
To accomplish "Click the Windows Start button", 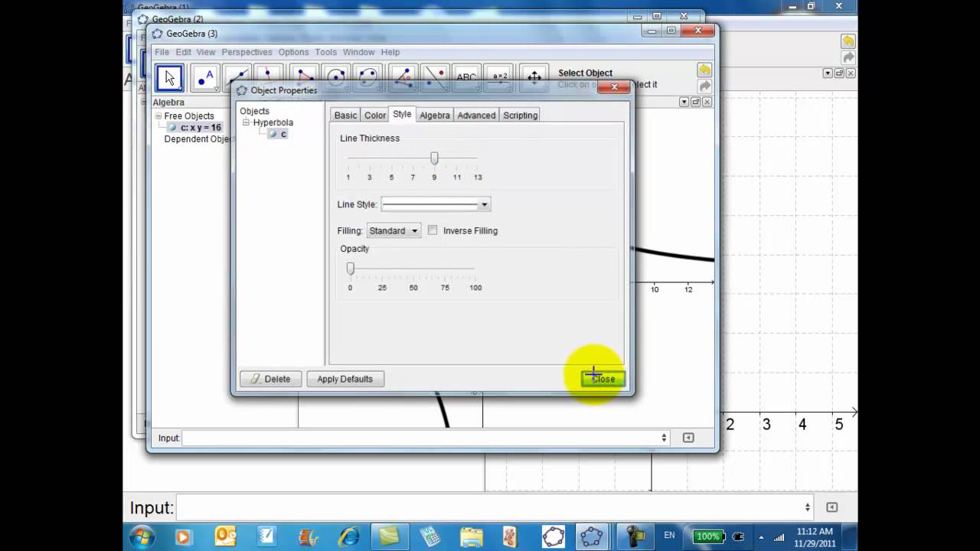I will coord(142,536).
